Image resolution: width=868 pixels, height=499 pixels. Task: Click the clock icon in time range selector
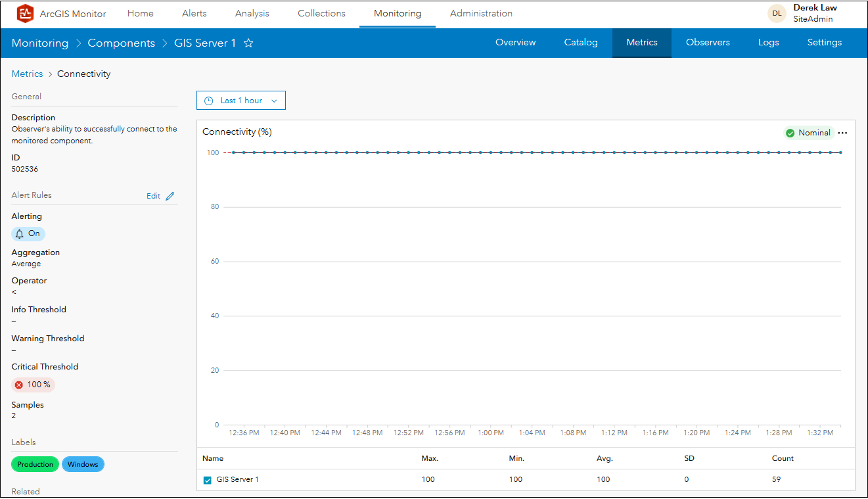[x=209, y=101]
